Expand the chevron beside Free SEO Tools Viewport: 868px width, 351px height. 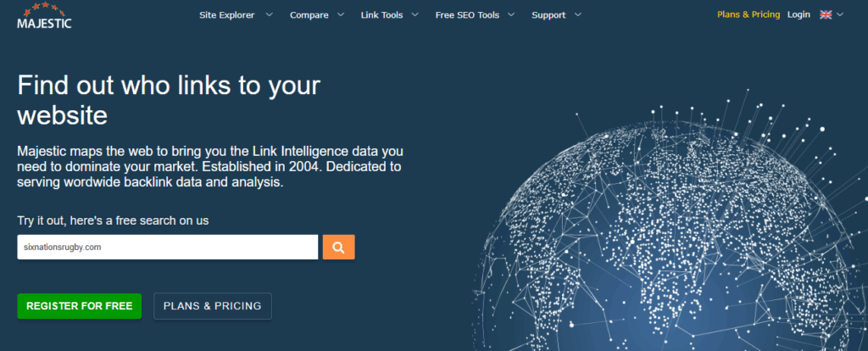pos(511,15)
